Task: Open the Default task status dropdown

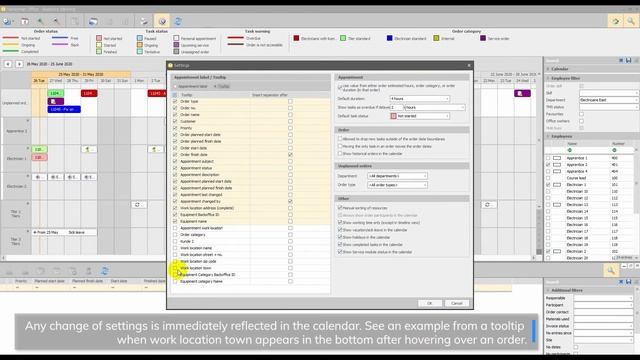Action: click(420, 116)
